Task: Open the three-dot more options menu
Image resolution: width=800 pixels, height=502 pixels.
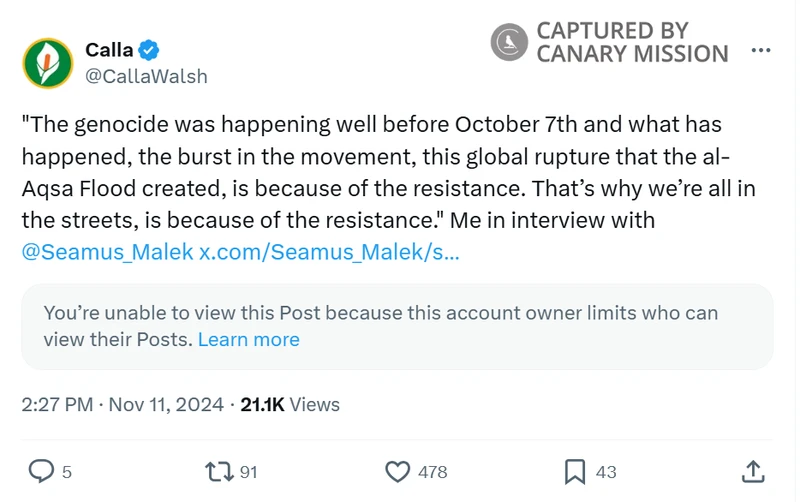Action: pos(761,50)
